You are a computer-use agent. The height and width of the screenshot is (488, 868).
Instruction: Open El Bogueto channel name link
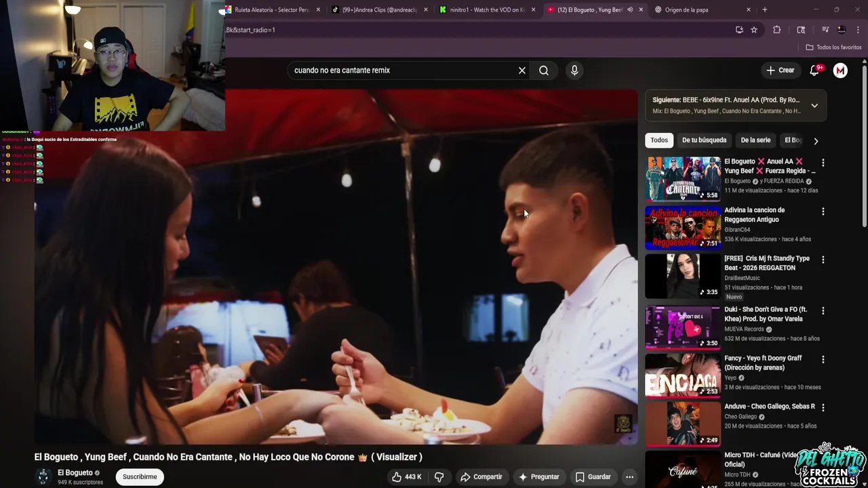(x=75, y=473)
